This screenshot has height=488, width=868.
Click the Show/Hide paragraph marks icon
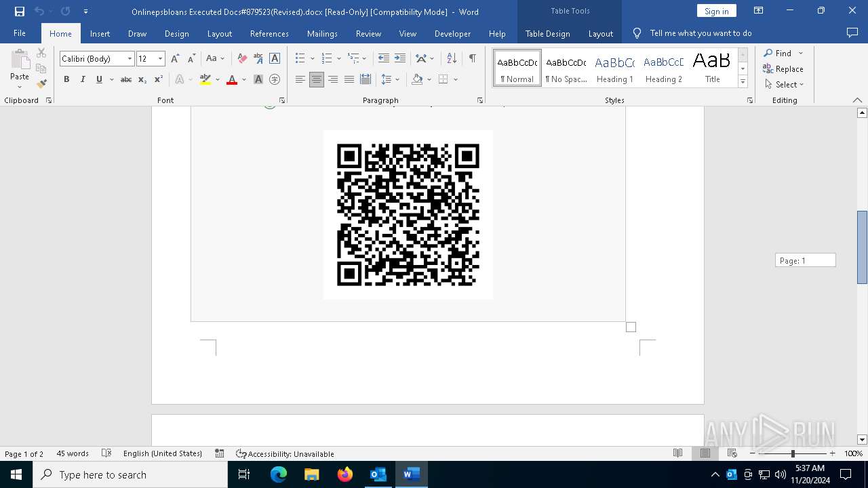coord(472,59)
